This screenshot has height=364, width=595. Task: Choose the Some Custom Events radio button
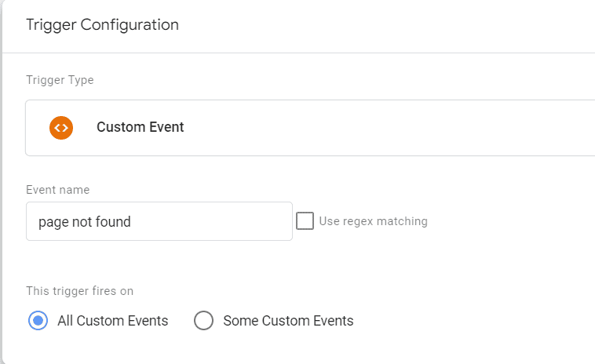203,321
